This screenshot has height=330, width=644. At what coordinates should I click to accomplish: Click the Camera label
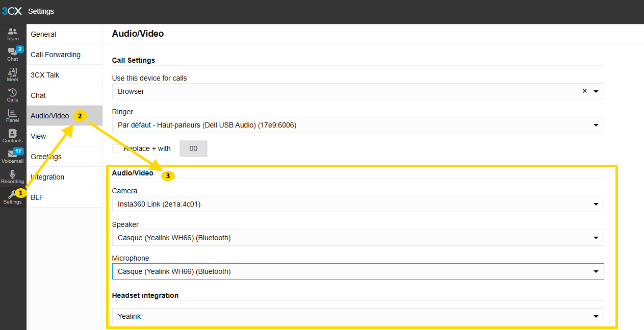pos(125,191)
